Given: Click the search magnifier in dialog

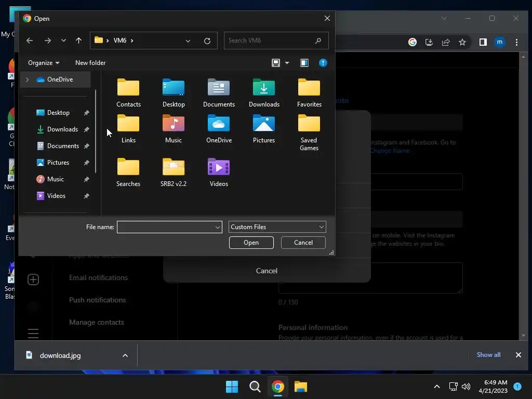Looking at the screenshot, I should pyautogui.click(x=318, y=41).
